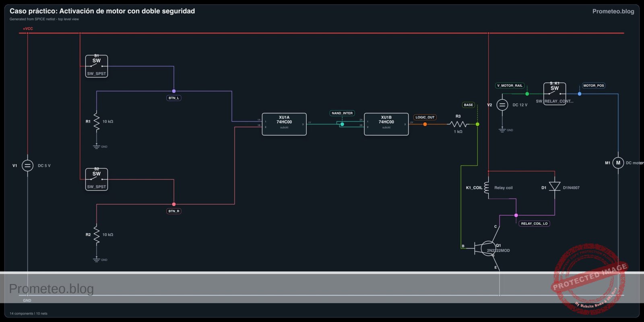Click the S2 SW_SPST switch symbol
The image size is (644, 322).
tap(97, 179)
